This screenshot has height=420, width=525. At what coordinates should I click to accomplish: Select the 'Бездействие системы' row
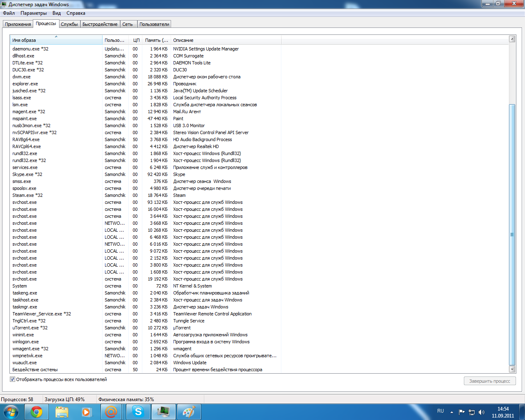click(146, 370)
